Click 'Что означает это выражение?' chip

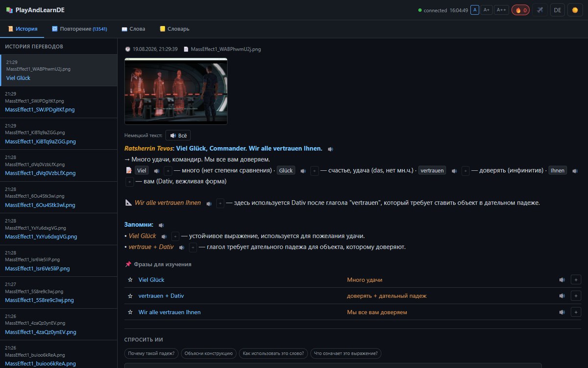346,353
